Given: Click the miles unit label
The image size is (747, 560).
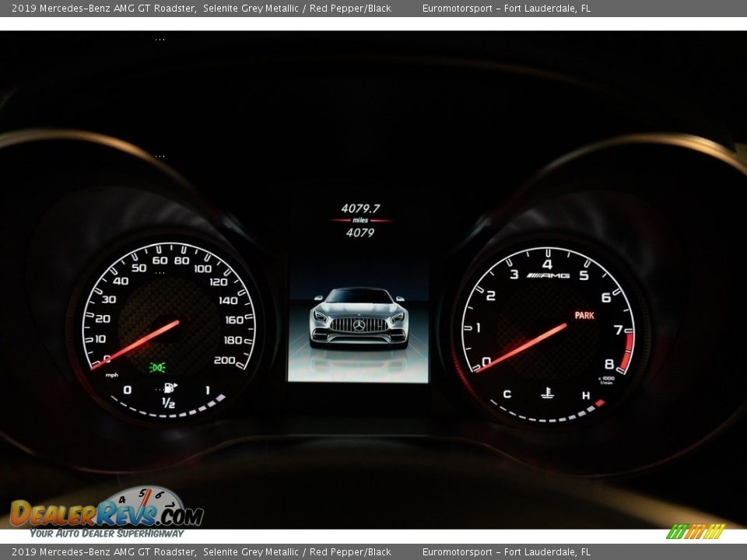Looking at the screenshot, I should coord(360,220).
